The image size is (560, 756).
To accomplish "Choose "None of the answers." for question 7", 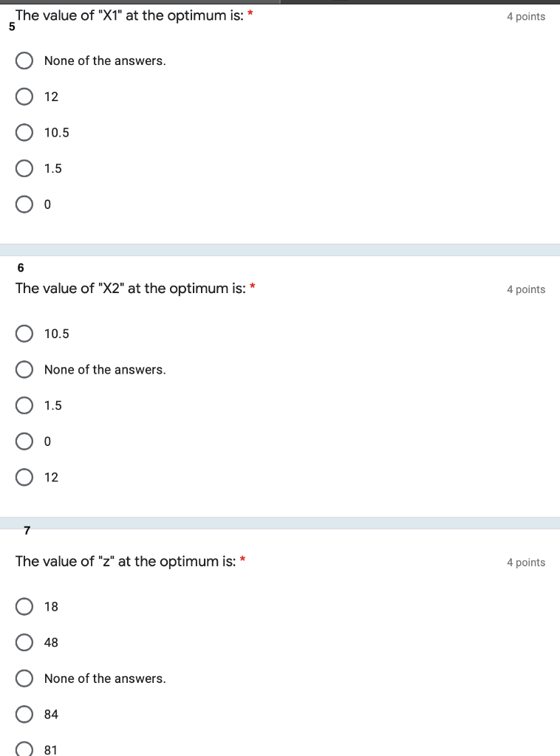I will 24,678.
